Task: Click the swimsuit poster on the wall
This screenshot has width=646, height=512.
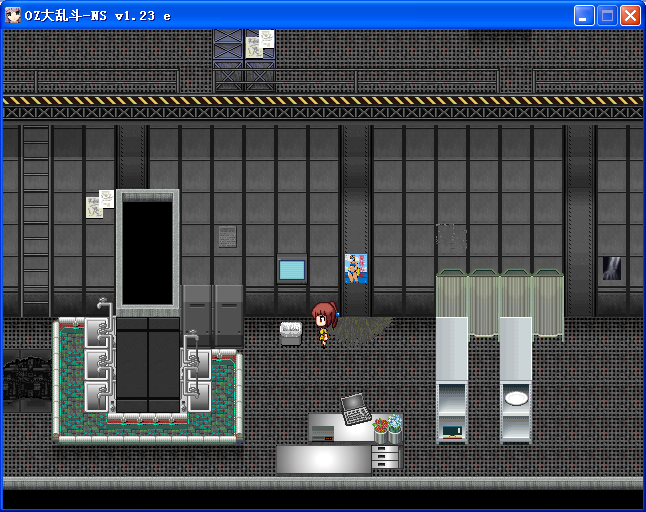Action: tap(356, 269)
